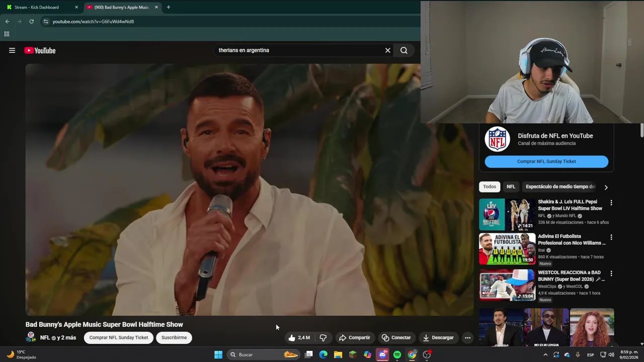Open the Ibai channel name

point(541,250)
